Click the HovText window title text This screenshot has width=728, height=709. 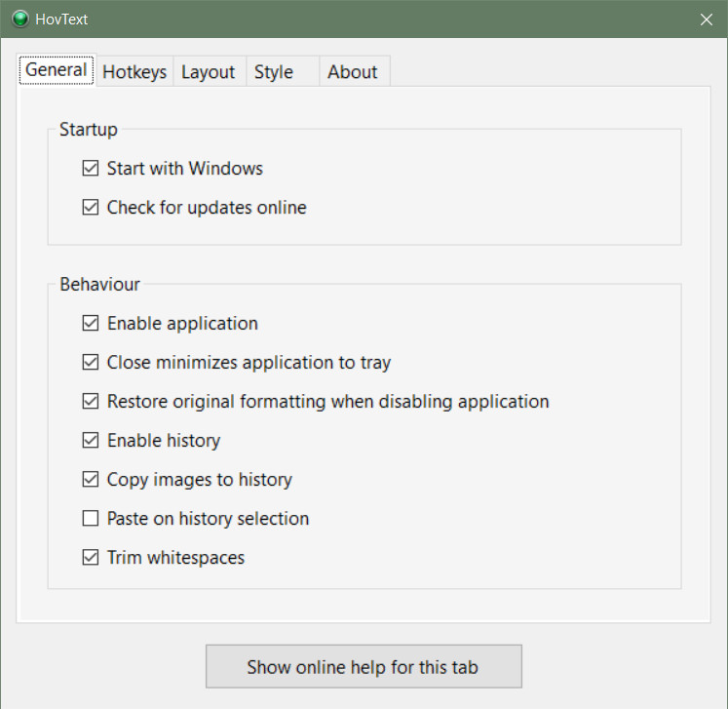click(x=61, y=20)
